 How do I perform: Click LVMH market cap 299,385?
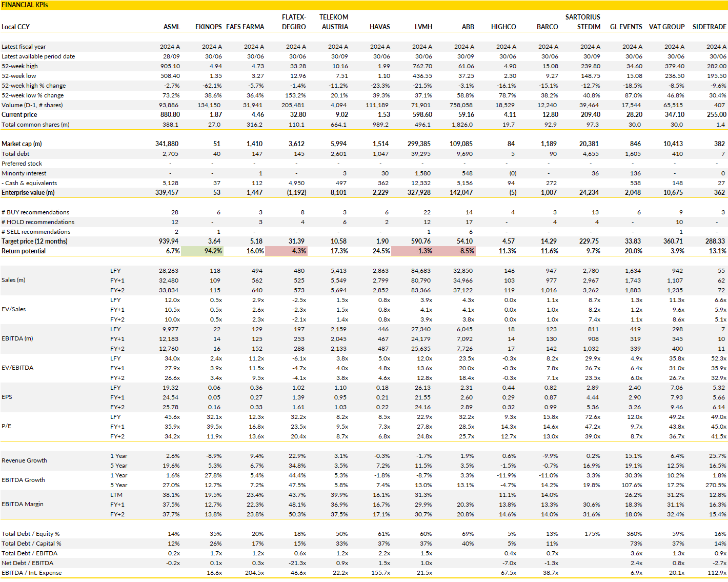click(x=419, y=144)
